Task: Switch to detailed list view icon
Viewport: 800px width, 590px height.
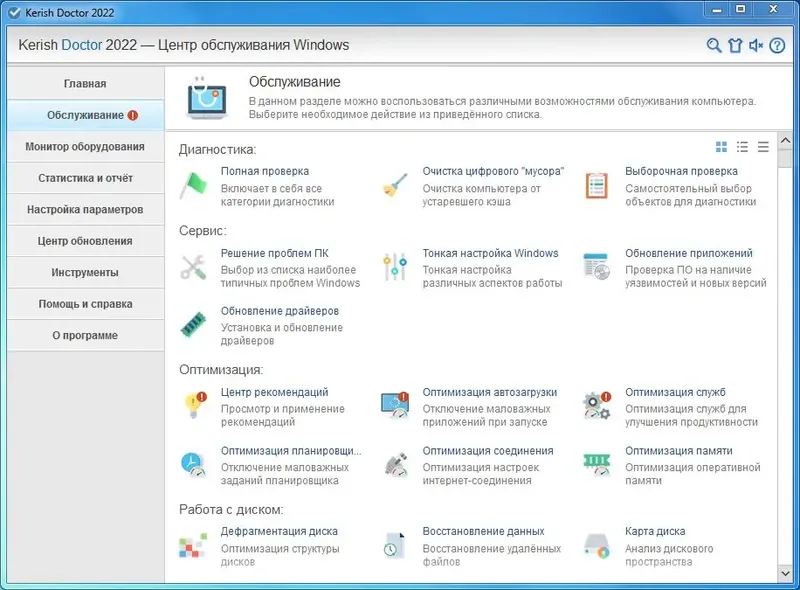Action: (x=742, y=147)
